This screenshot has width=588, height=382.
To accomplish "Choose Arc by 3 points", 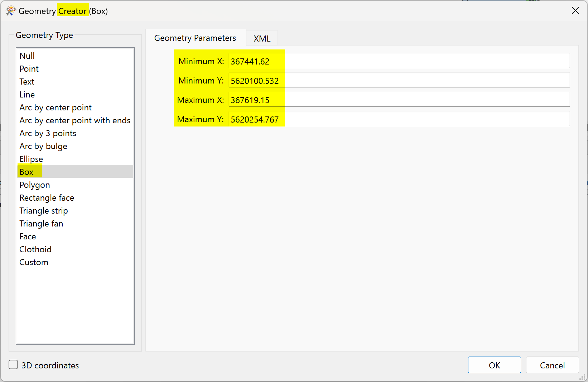I will point(48,133).
